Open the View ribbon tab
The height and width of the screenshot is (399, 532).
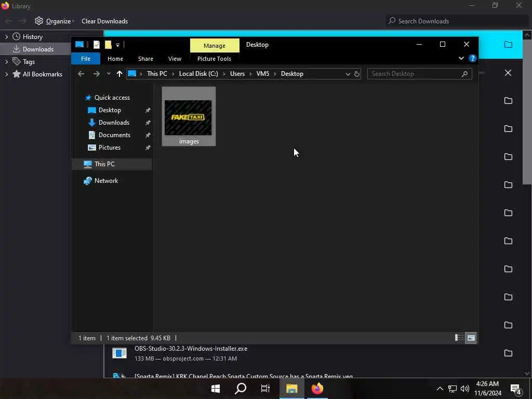click(x=175, y=59)
